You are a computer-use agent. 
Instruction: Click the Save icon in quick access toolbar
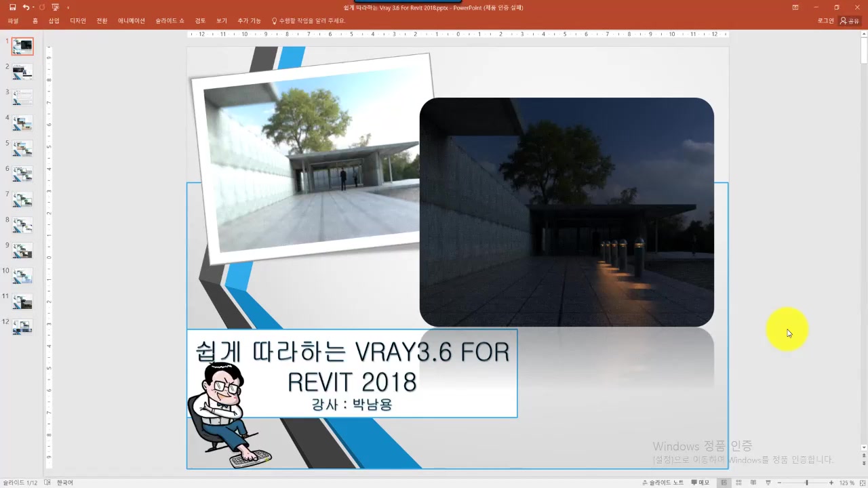(x=14, y=7)
